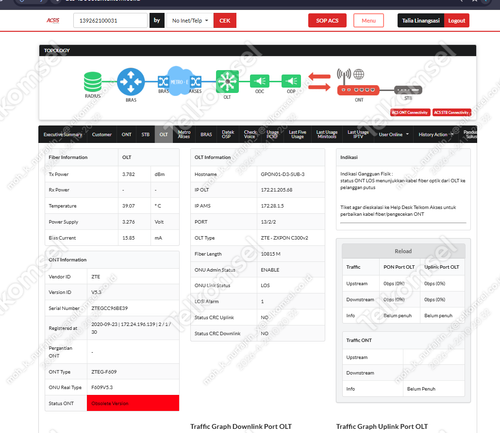This screenshot has width=500, height=433.
Task: Open the Executive Summary tab
Action: 63,134
